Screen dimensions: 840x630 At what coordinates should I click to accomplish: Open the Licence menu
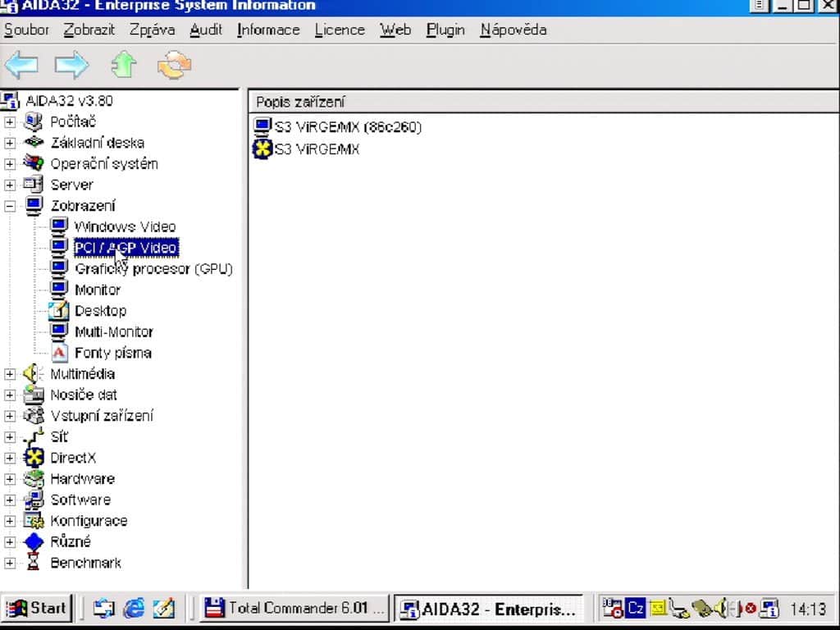click(340, 30)
